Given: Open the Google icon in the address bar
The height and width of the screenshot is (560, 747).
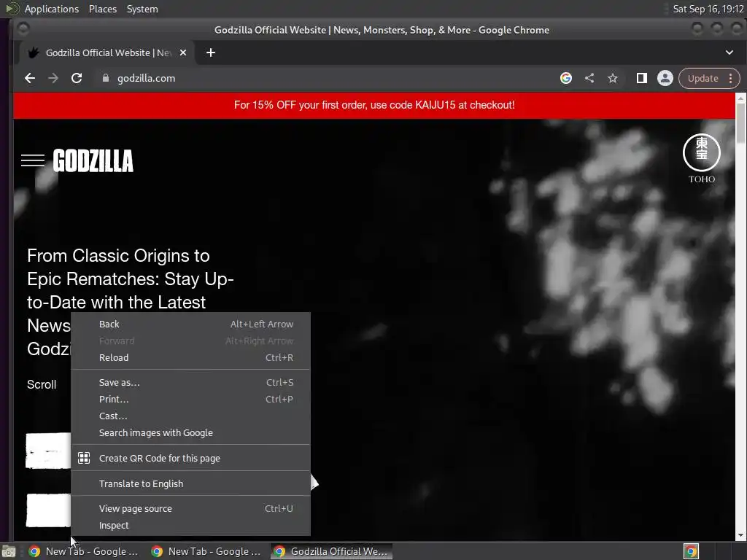Looking at the screenshot, I should tap(566, 78).
